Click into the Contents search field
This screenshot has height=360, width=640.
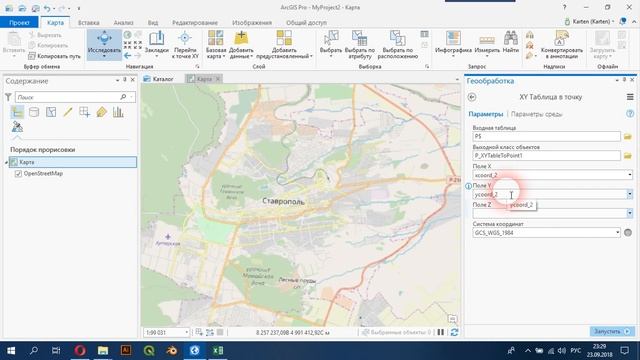(67, 97)
